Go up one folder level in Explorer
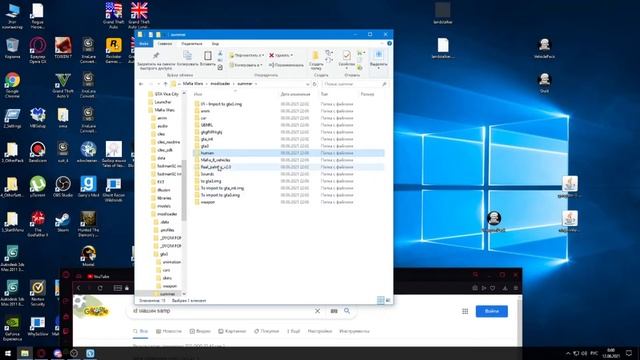This screenshot has width=640, height=360. [x=165, y=84]
